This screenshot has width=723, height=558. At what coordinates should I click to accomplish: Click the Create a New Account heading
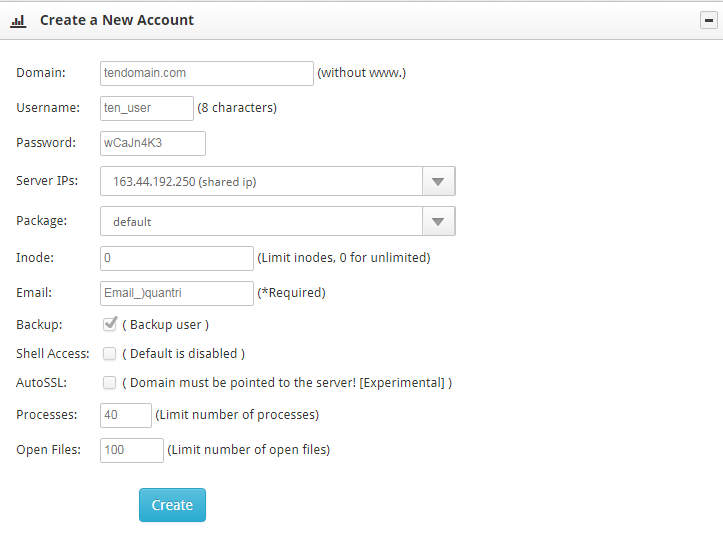point(117,20)
